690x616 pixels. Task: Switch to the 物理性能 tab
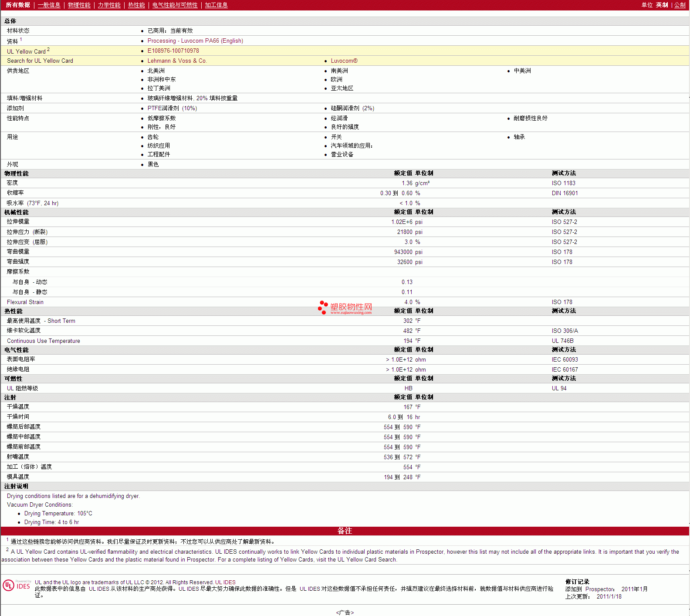79,5
